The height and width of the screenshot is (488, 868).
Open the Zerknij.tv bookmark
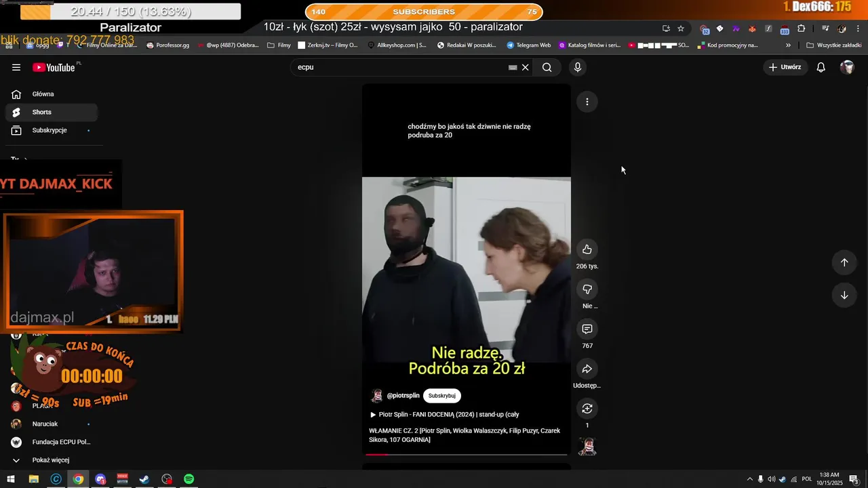pos(328,45)
